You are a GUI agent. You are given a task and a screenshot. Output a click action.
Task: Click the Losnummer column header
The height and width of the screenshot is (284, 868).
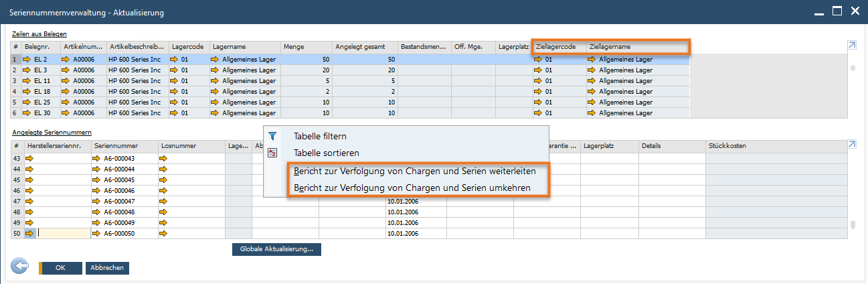pyautogui.click(x=191, y=145)
